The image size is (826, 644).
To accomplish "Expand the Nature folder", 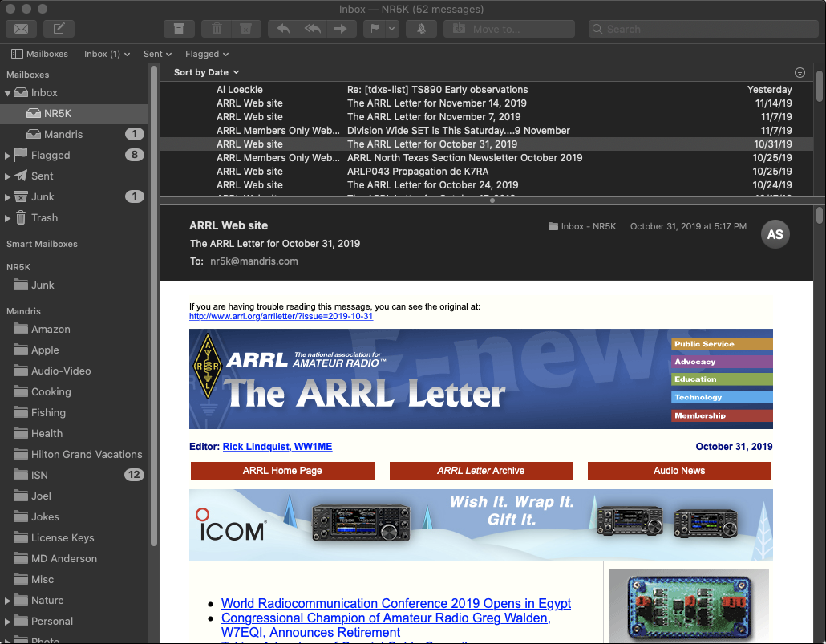I will 7,601.
